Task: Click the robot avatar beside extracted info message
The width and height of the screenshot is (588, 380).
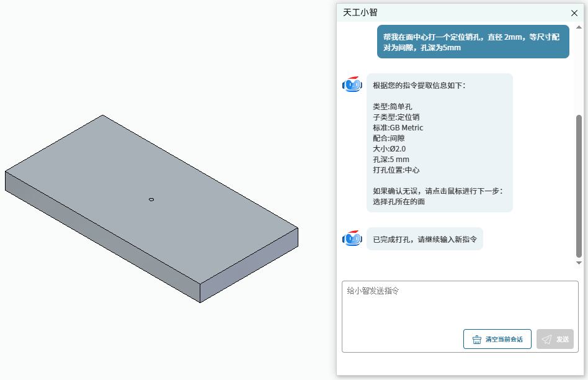Action: [352, 84]
